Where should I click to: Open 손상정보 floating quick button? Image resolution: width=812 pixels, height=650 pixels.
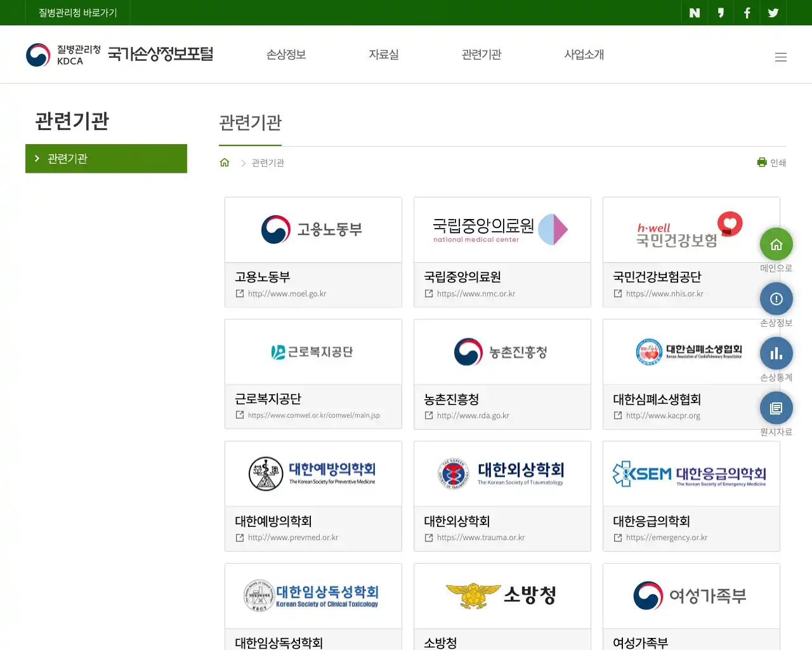pos(776,299)
